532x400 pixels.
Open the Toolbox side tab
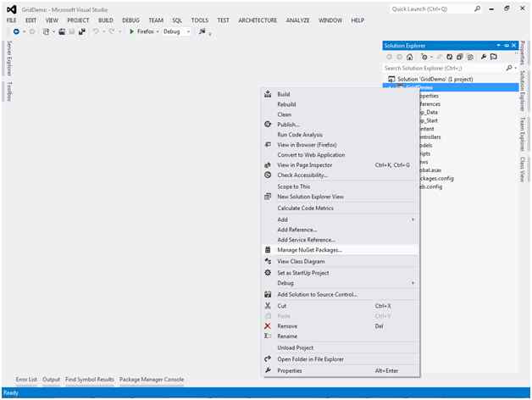coord(9,91)
